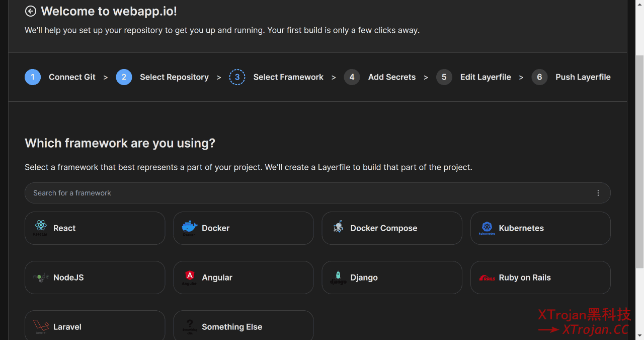Open the three-dot menu in search bar
Screen dimensions: 644x340
[598, 193]
